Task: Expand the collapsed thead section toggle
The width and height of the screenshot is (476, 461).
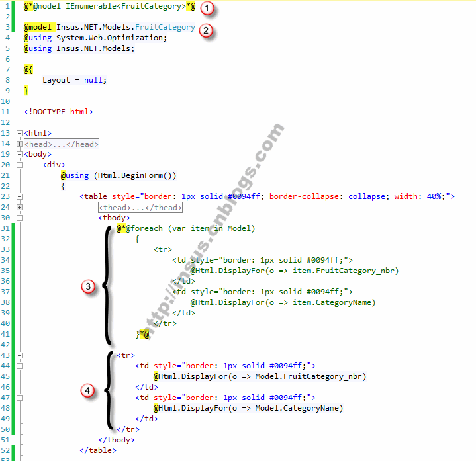Action: (x=19, y=208)
